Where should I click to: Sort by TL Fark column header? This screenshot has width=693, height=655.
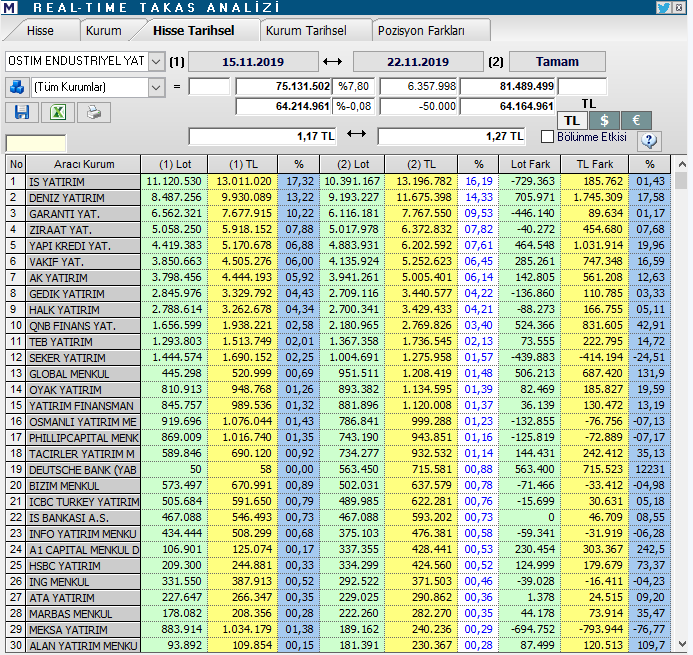pos(594,164)
